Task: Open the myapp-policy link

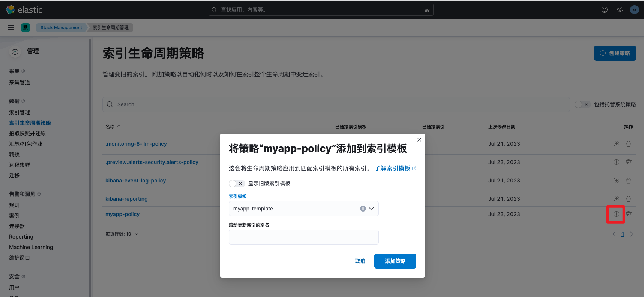Action: point(122,214)
